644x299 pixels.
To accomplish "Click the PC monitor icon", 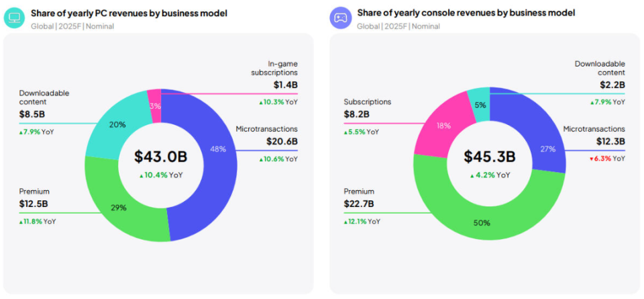I will tap(15, 17).
